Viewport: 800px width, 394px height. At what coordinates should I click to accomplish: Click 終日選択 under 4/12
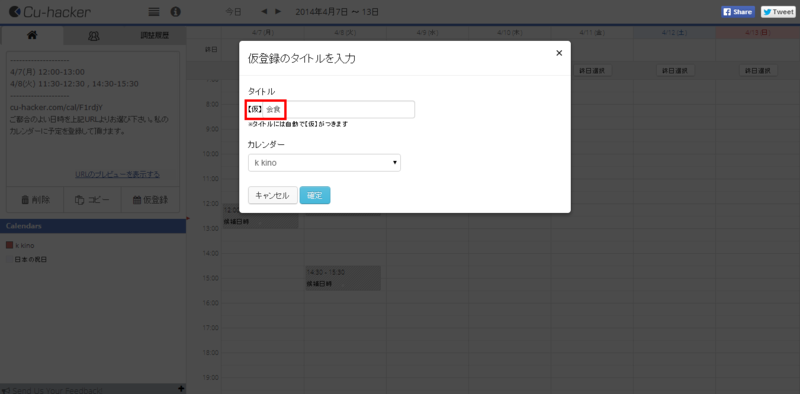pyautogui.click(x=675, y=70)
